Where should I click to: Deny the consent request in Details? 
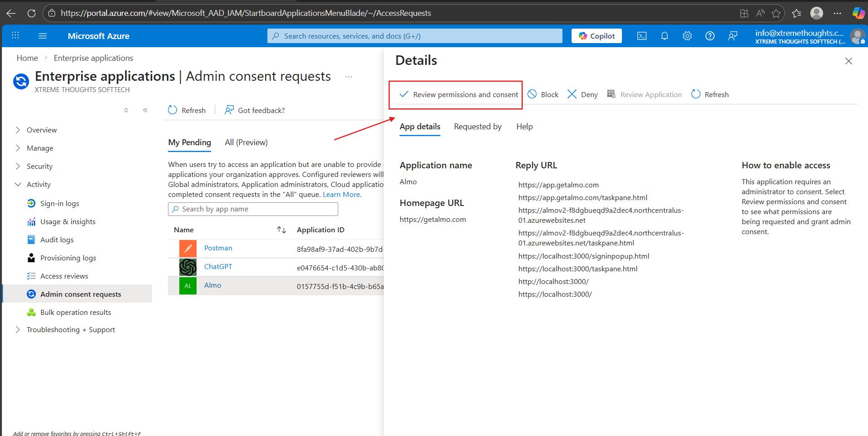tap(582, 94)
